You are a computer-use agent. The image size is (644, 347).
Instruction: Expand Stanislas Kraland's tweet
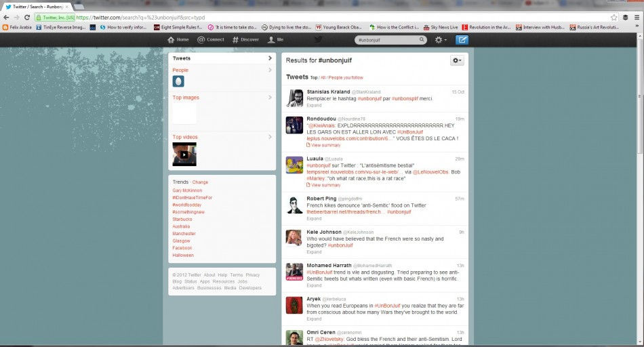(x=314, y=106)
